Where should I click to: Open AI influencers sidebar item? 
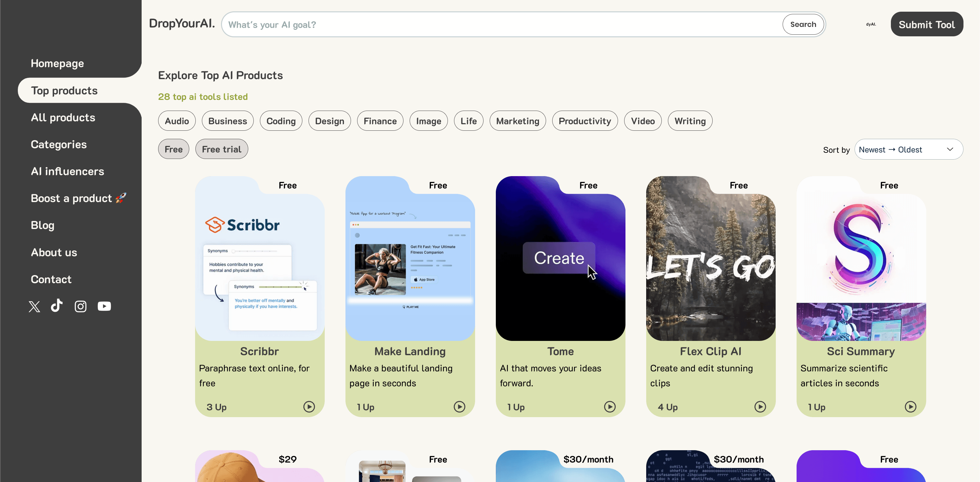(x=67, y=171)
